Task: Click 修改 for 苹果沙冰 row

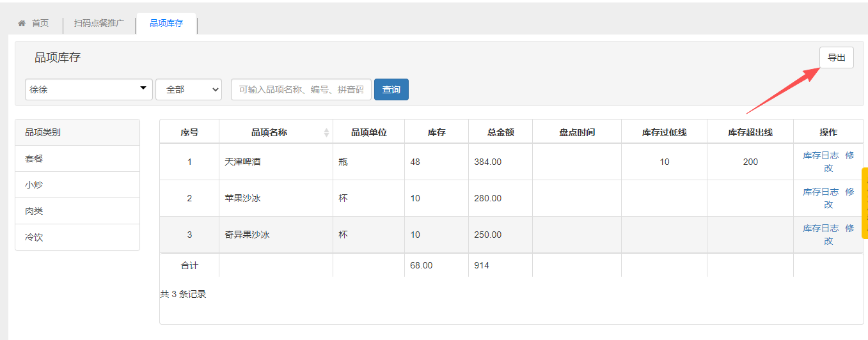Action: [849, 192]
